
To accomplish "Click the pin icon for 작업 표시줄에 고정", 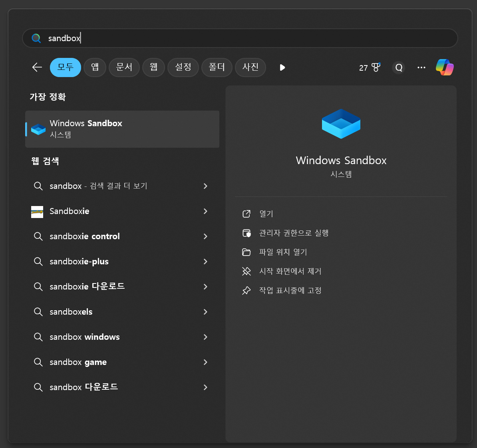I will coord(246,290).
